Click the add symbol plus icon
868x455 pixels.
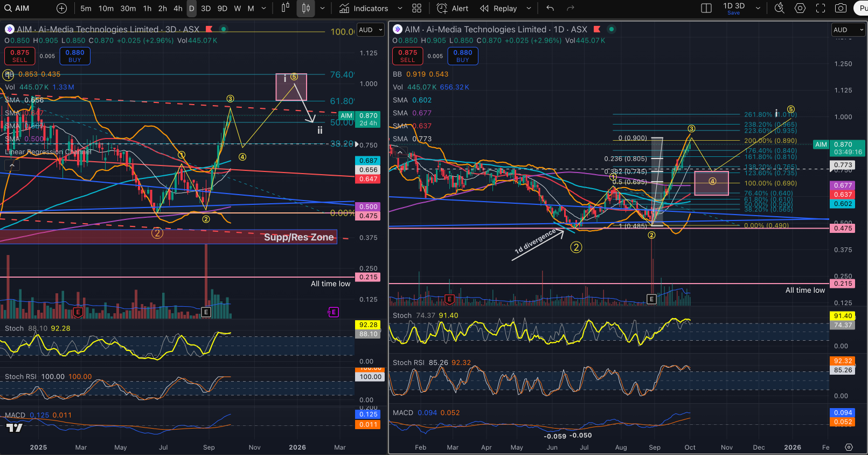(x=61, y=9)
